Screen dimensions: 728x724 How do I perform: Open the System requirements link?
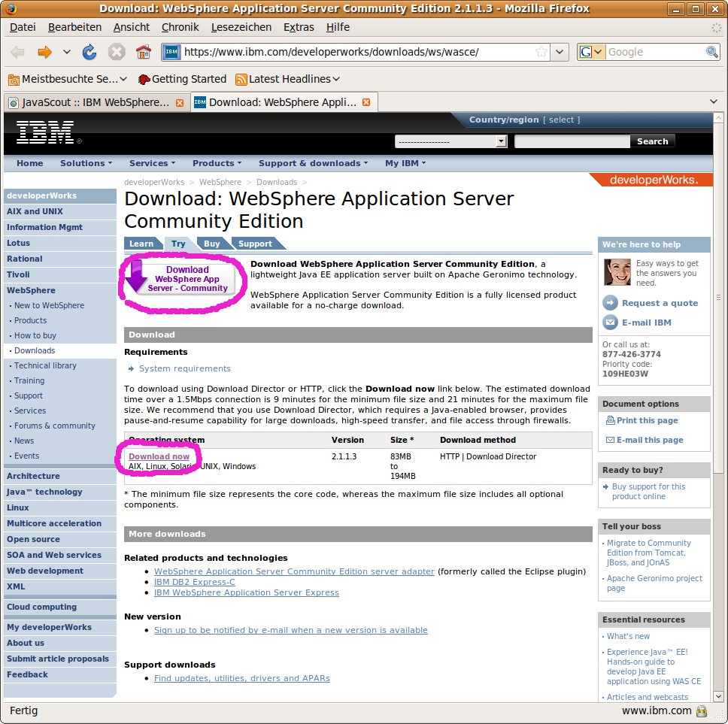coord(184,368)
